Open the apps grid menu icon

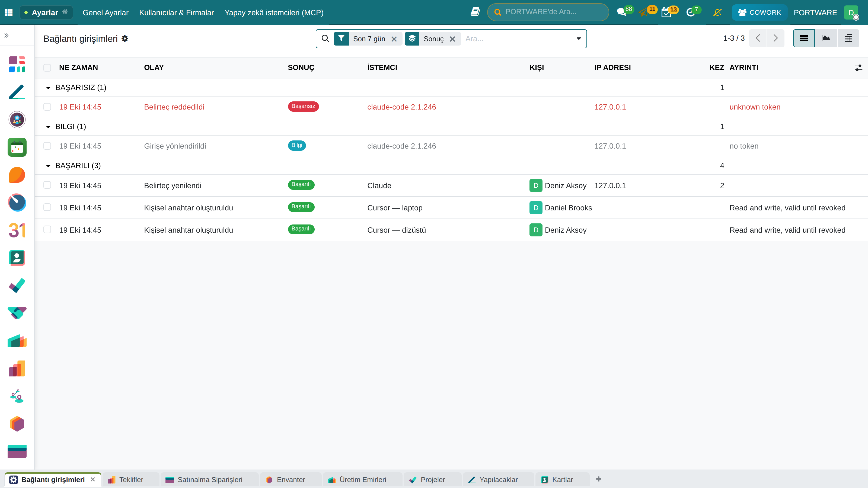pos(9,12)
